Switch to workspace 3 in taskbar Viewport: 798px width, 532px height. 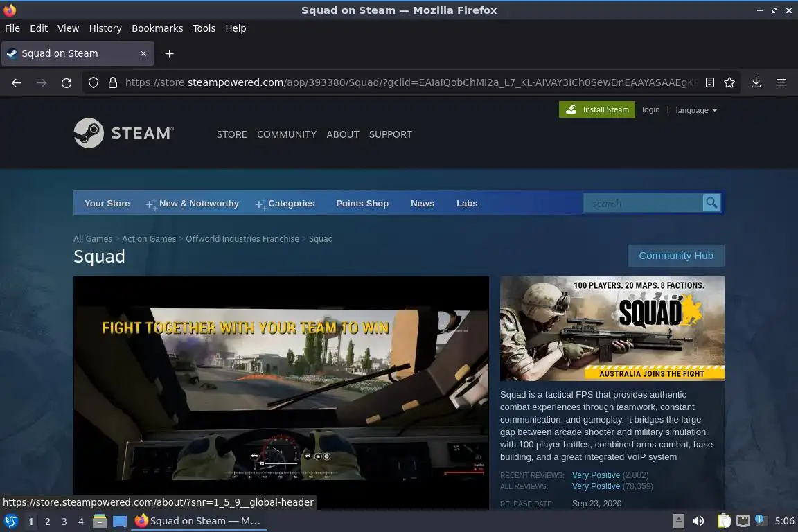(x=64, y=522)
